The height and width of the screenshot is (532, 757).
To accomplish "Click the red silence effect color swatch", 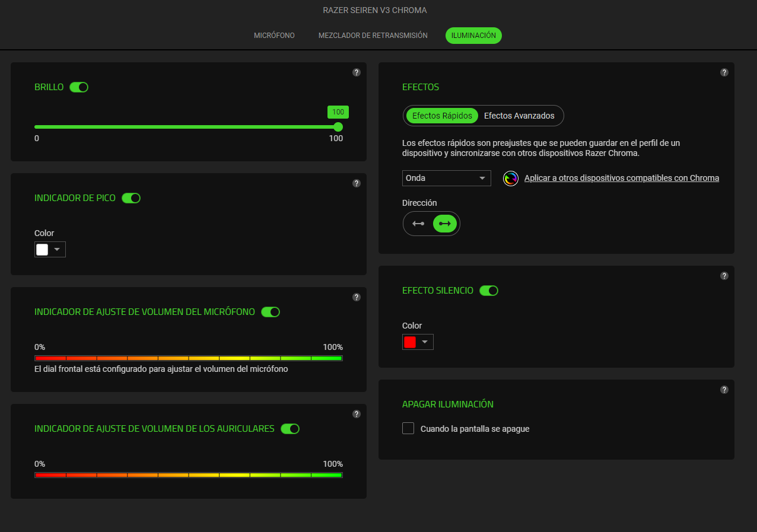I will (x=410, y=342).
